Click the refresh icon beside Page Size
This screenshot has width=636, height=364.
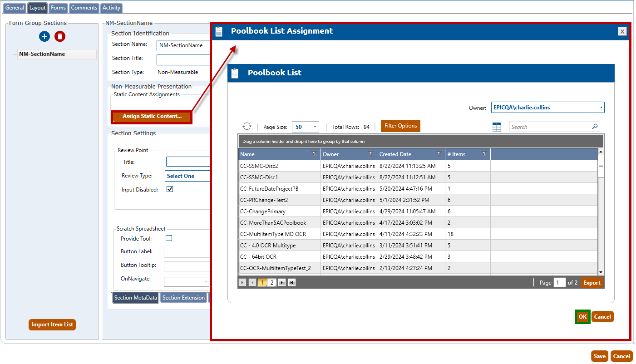(x=247, y=127)
